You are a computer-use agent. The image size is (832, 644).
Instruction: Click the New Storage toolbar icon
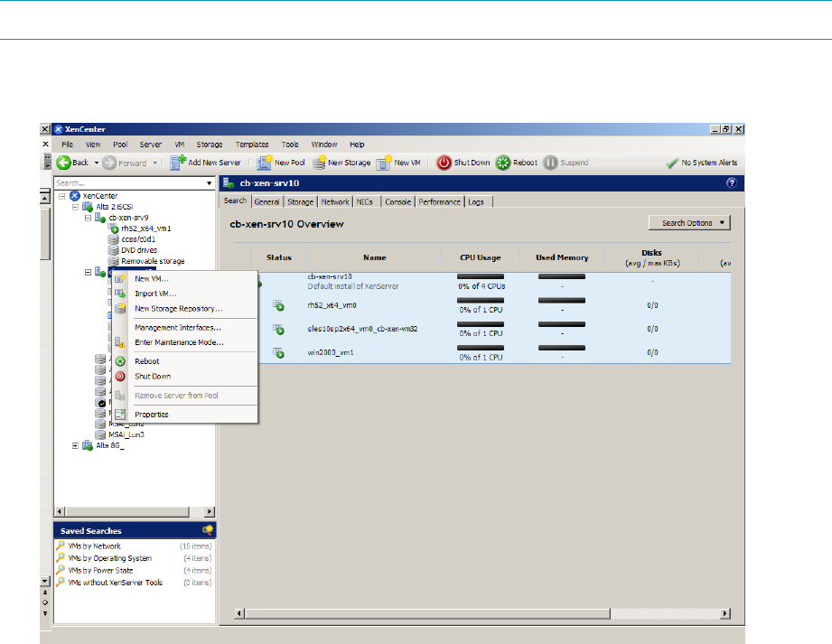pos(319,163)
